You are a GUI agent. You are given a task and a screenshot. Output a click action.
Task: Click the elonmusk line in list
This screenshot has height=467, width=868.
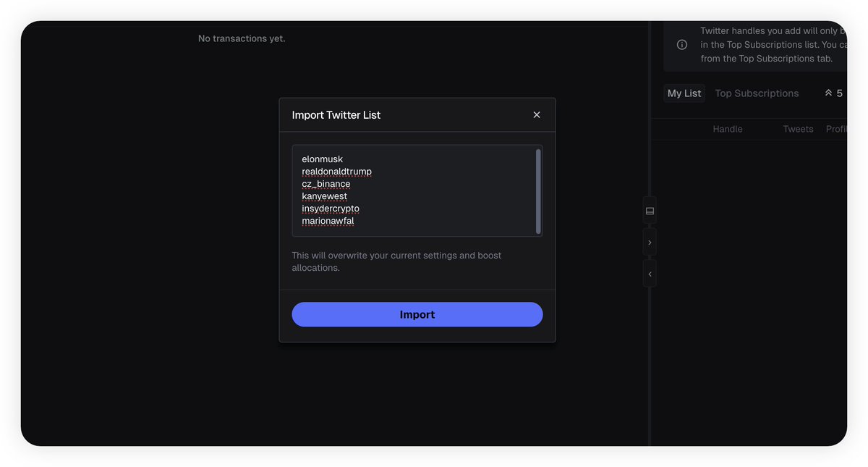point(323,159)
